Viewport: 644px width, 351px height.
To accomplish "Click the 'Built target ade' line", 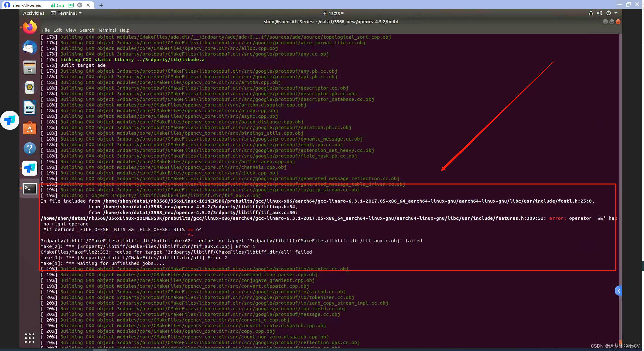I will (x=73, y=65).
